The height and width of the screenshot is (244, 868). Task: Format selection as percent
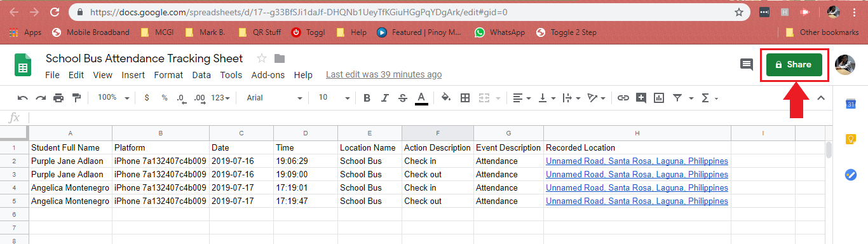(x=165, y=98)
